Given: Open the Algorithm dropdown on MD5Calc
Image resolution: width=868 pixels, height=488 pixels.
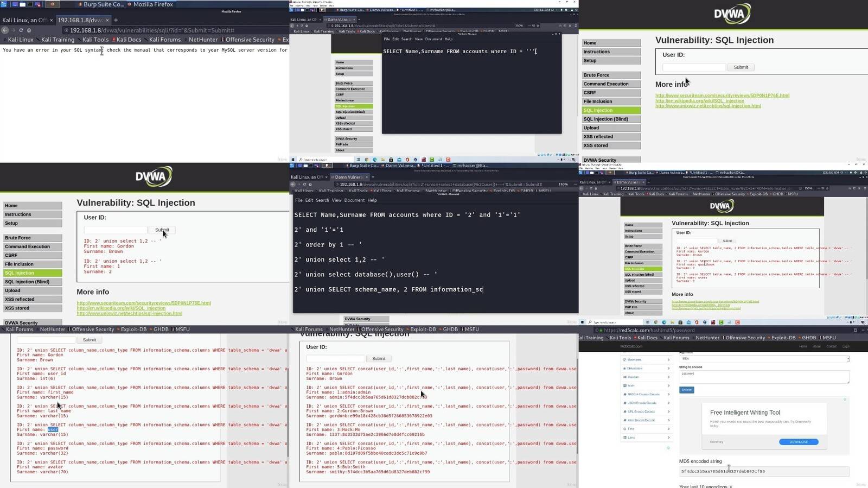Looking at the screenshot, I should (x=764, y=359).
